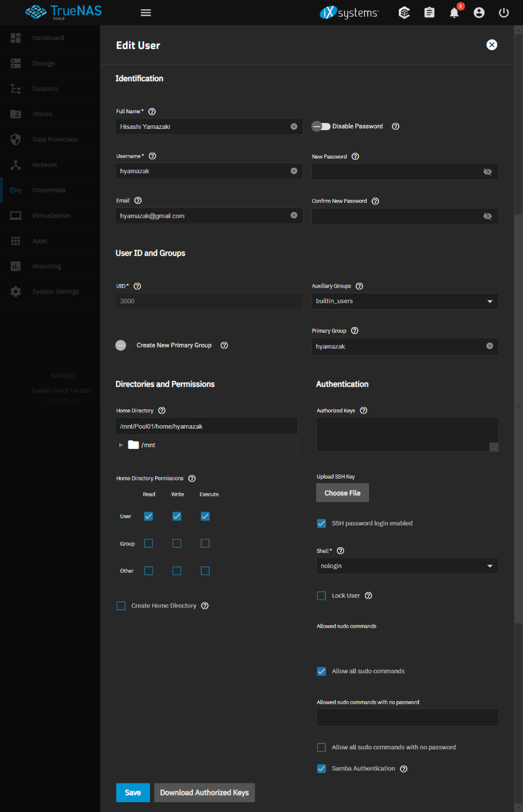
Task: Open the alerts bell notification icon
Action: [x=454, y=13]
